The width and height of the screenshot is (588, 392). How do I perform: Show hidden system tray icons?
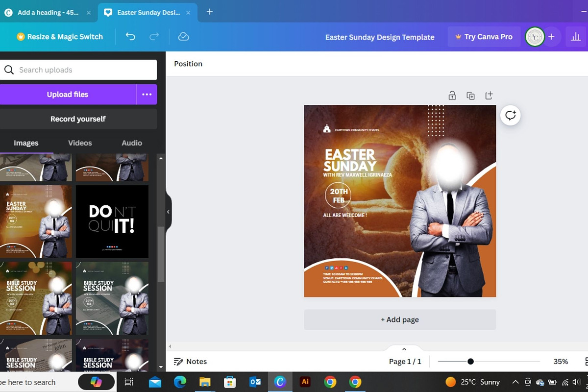(515, 382)
